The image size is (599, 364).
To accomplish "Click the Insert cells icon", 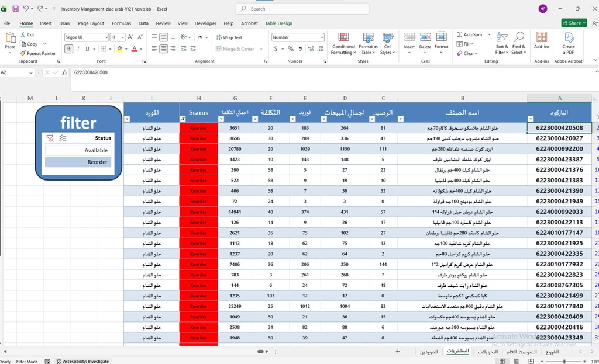I will click(x=409, y=37).
